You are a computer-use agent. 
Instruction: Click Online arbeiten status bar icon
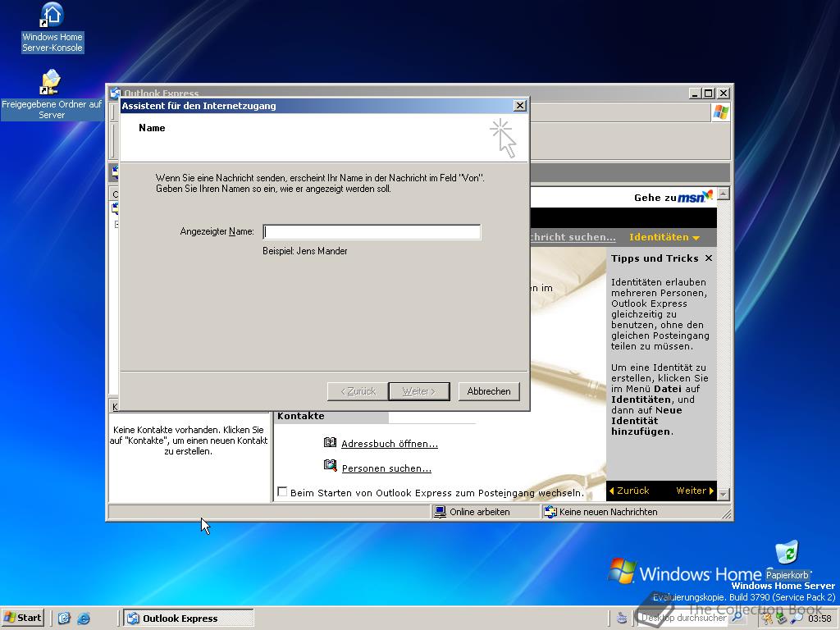pyautogui.click(x=440, y=512)
